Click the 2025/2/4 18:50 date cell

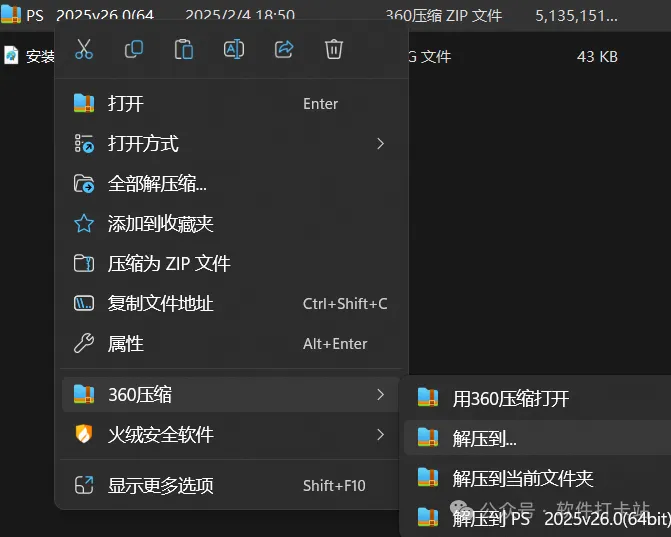click(x=240, y=15)
